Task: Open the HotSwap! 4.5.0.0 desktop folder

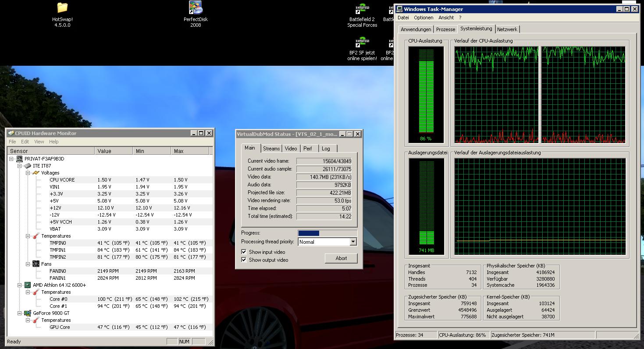Action: pyautogui.click(x=62, y=8)
